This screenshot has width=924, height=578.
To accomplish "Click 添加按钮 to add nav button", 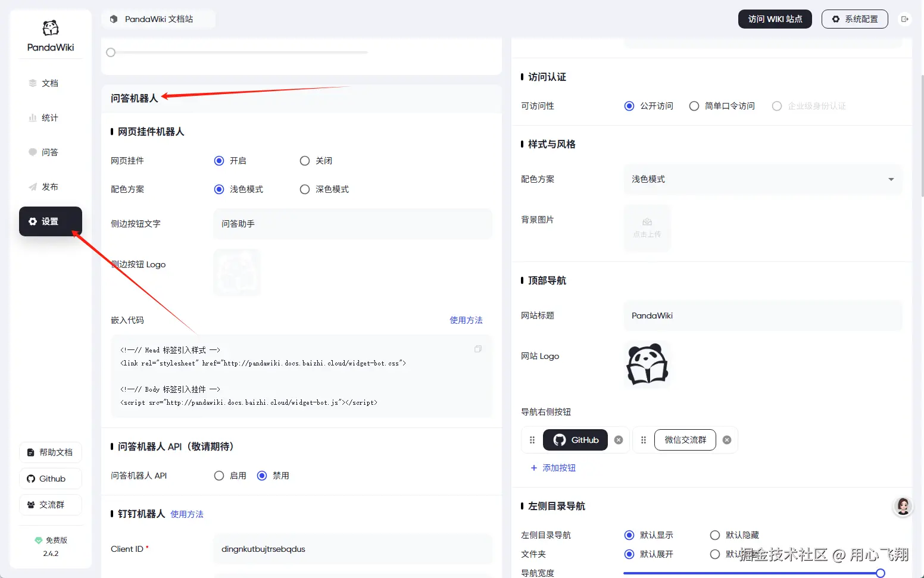I will click(553, 468).
